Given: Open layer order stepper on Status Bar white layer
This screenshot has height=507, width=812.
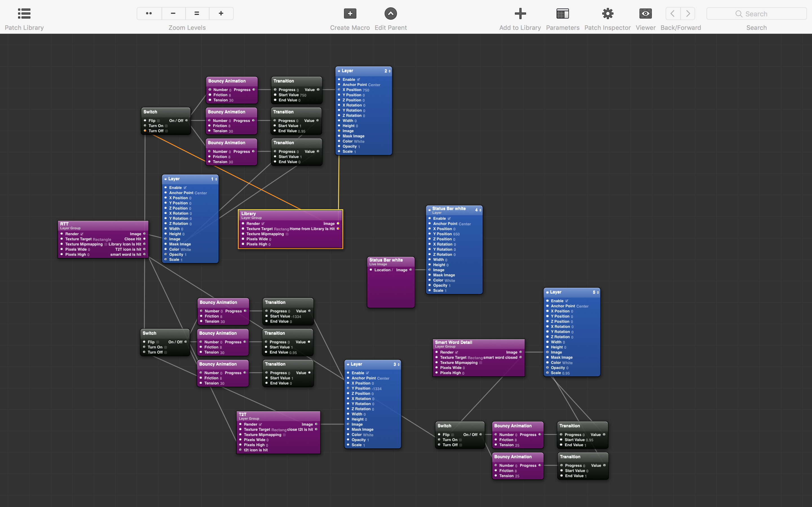Looking at the screenshot, I should coord(480,210).
